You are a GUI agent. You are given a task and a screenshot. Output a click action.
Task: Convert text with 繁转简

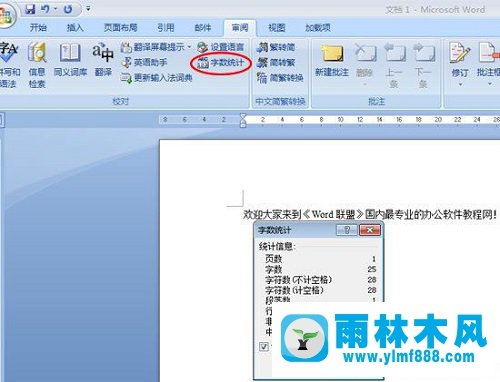click(276, 47)
